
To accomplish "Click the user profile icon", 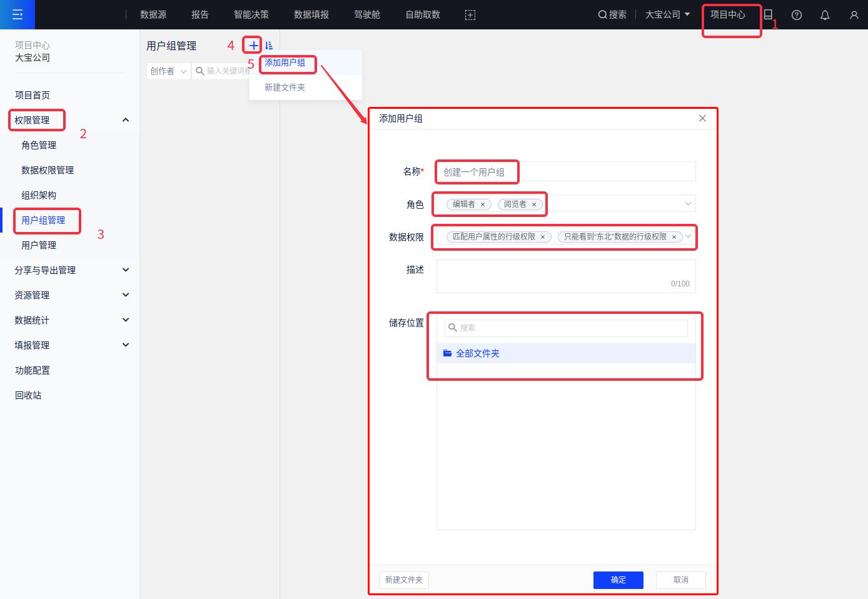I will pos(854,15).
